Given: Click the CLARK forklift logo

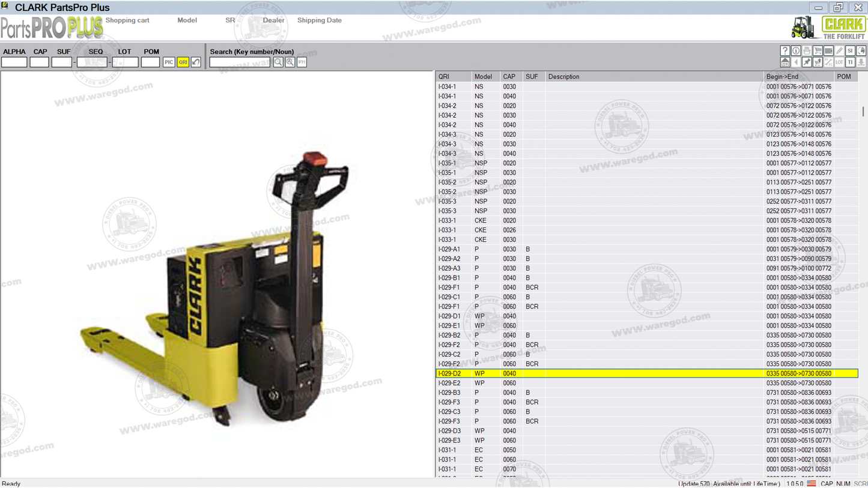Looking at the screenshot, I should click(x=828, y=27).
